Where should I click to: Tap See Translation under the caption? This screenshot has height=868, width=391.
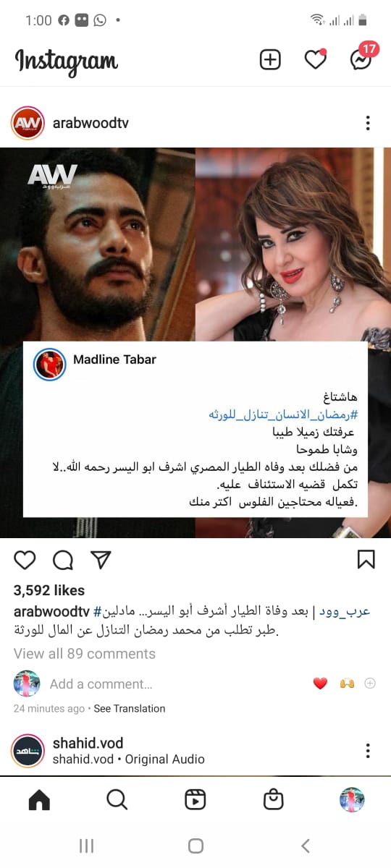[130, 709]
